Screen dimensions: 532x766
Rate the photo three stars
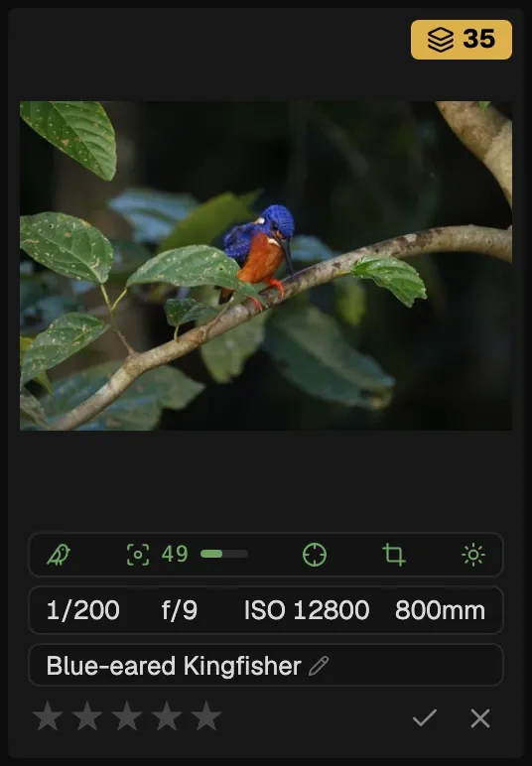127,716
